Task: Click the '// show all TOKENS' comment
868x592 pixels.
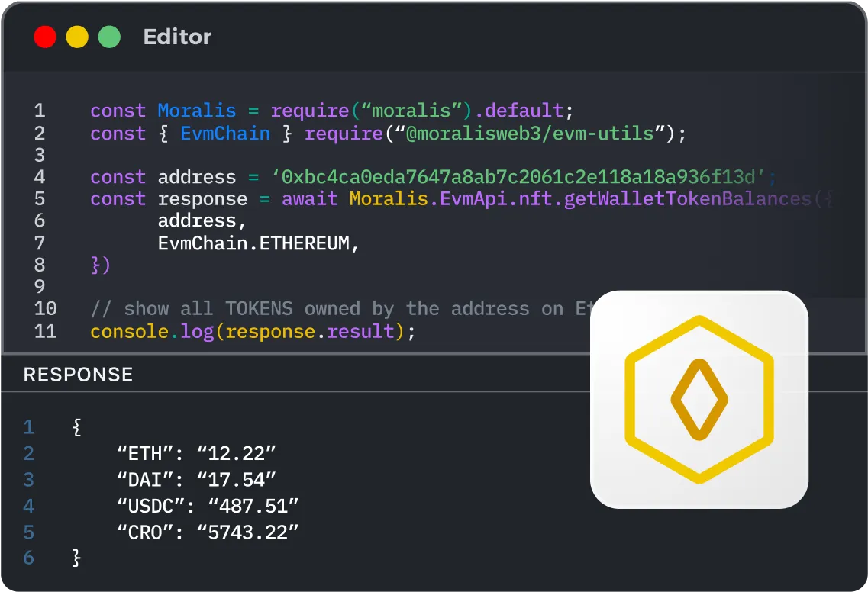Action: coord(342,309)
